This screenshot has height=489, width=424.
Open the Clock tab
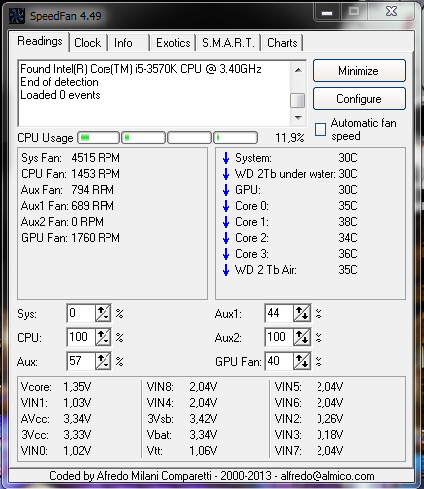[x=88, y=43]
